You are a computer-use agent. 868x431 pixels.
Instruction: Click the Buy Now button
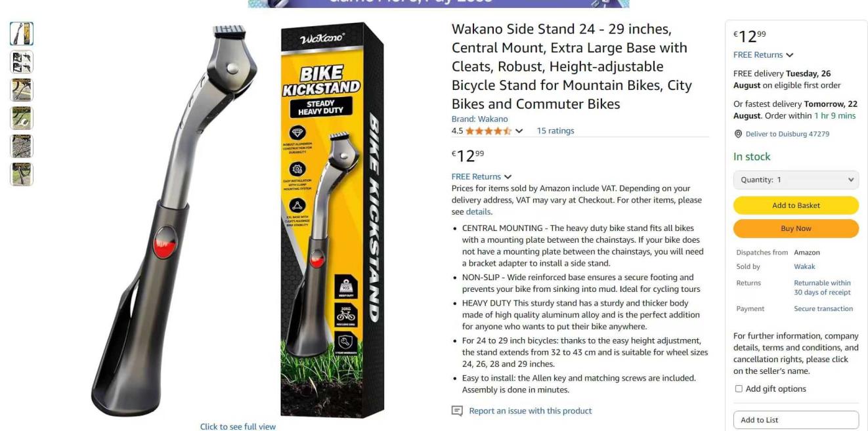[x=796, y=228]
